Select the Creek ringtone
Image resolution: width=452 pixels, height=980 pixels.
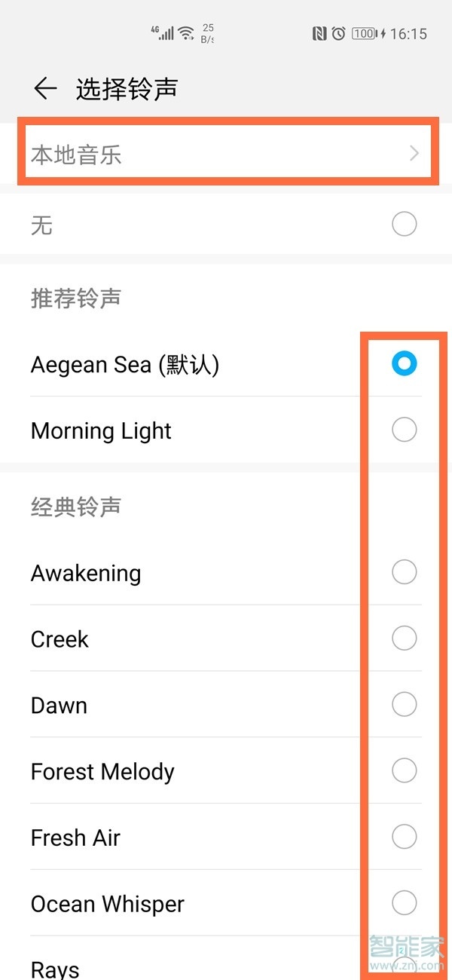(x=405, y=638)
